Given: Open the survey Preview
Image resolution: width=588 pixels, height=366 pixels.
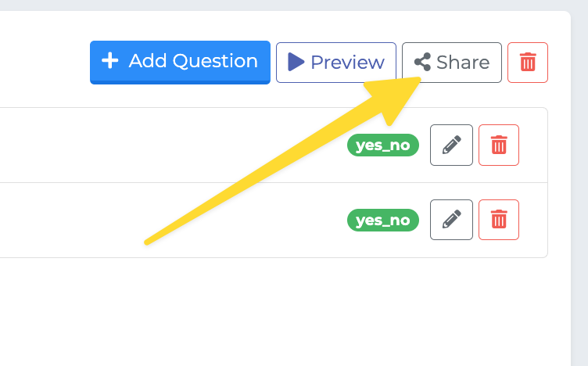Looking at the screenshot, I should point(336,63).
